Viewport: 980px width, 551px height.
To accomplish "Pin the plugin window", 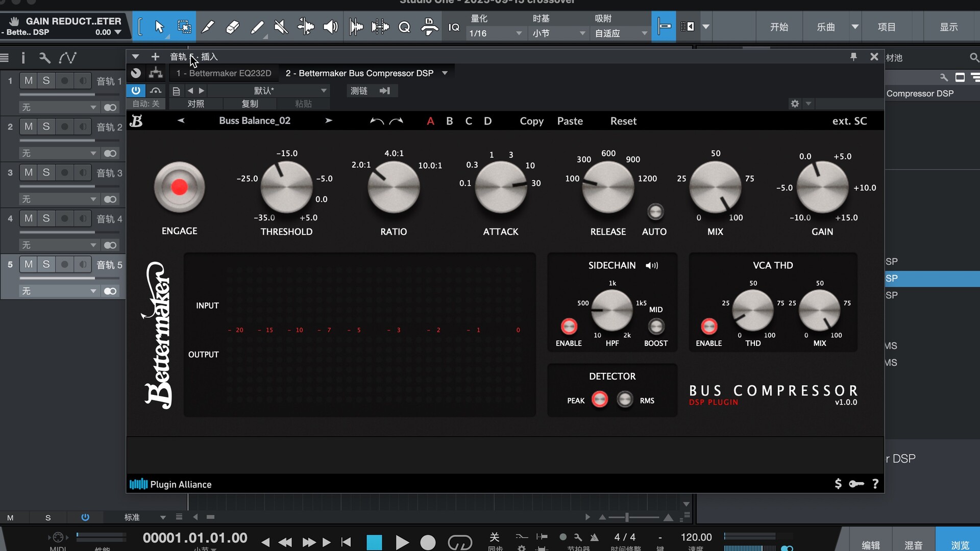I will 853,57.
